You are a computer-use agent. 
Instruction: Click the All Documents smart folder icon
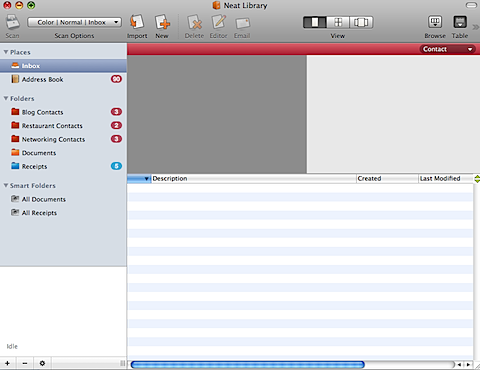click(15, 199)
